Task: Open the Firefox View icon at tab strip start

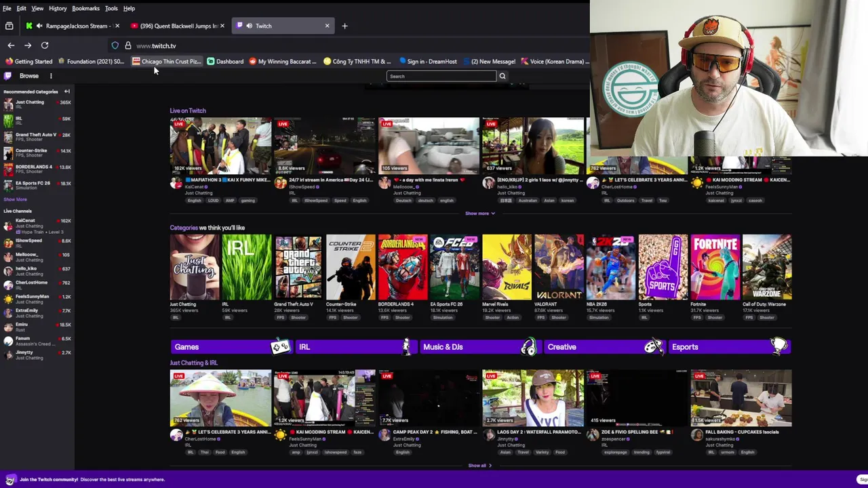Action: (x=9, y=26)
